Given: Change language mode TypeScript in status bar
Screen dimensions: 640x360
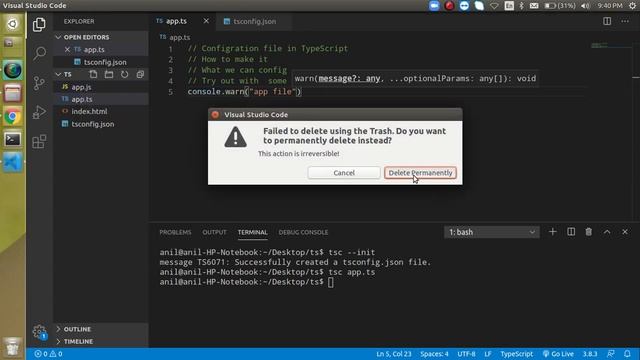Looking at the screenshot, I should pos(516,353).
